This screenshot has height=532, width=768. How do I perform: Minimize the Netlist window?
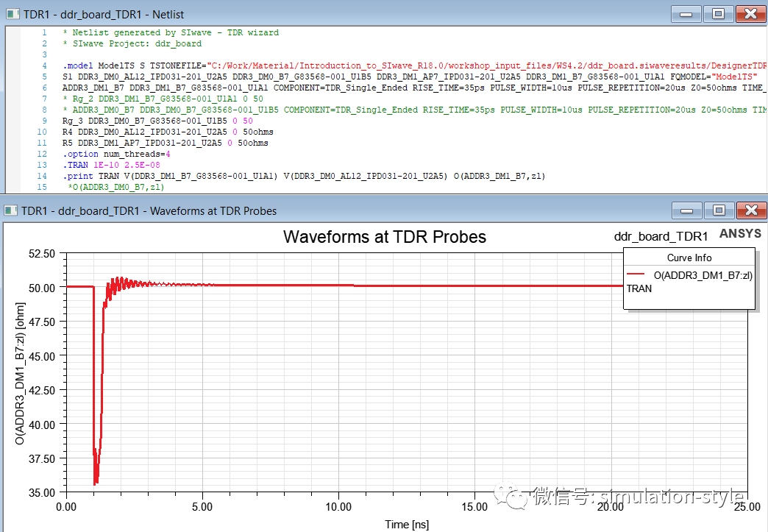686,14
